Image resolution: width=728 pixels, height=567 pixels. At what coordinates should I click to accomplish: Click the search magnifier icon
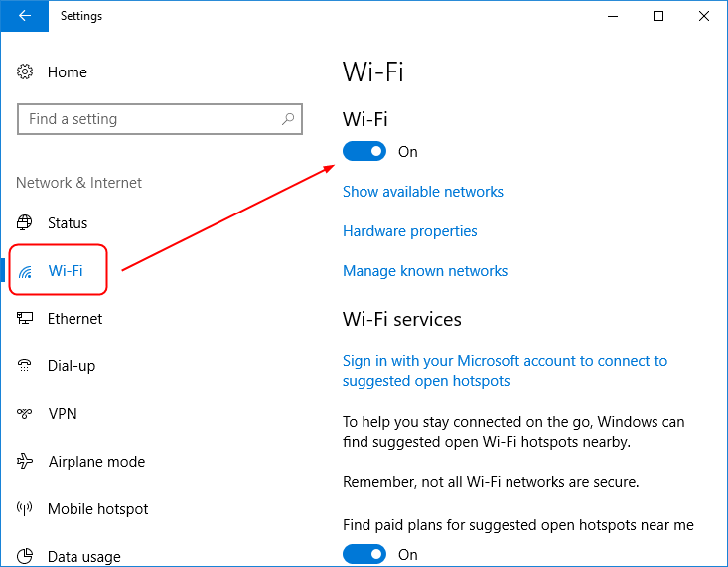pos(288,119)
